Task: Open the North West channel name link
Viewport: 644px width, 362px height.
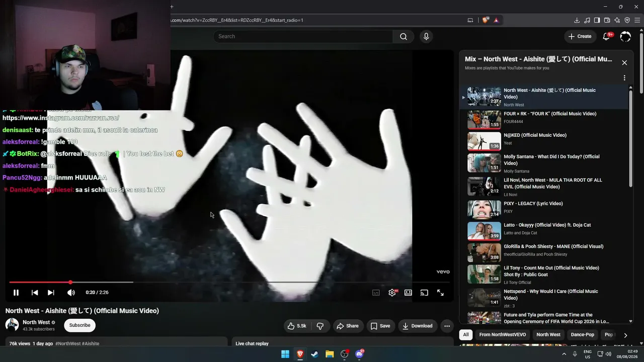Action: [x=36, y=322]
